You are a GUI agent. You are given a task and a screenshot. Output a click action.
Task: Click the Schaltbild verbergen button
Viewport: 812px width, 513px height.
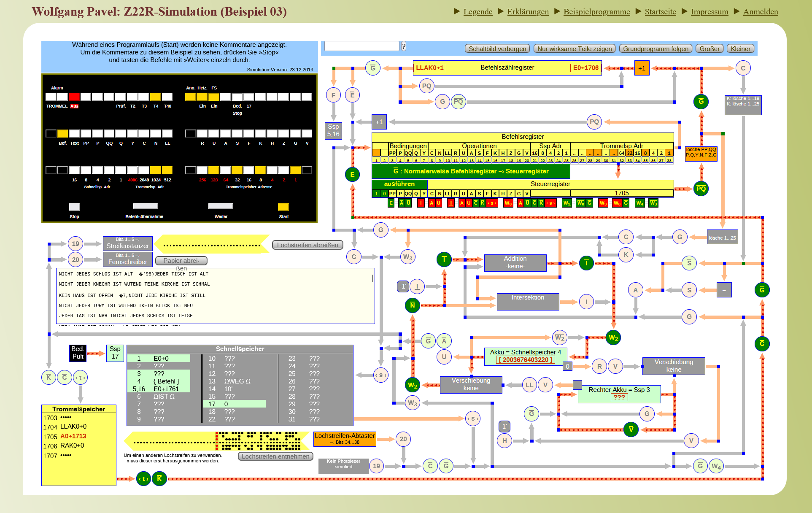497,49
